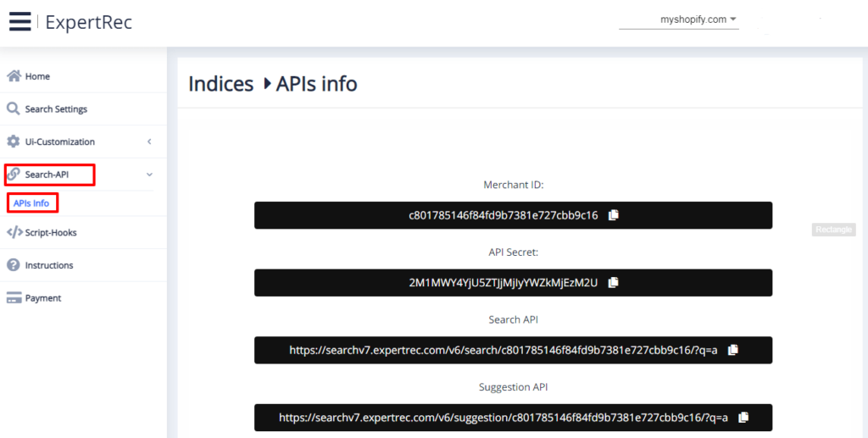The width and height of the screenshot is (868, 438).
Task: Copy the Search API URL
Action: click(x=733, y=350)
